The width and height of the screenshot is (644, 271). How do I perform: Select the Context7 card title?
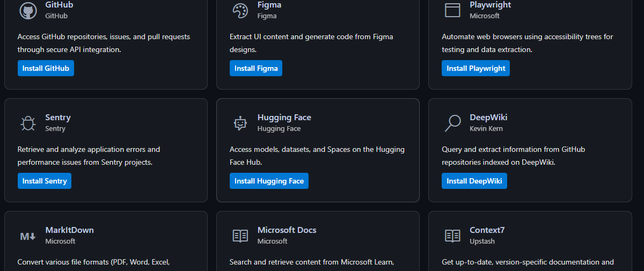tap(487, 230)
